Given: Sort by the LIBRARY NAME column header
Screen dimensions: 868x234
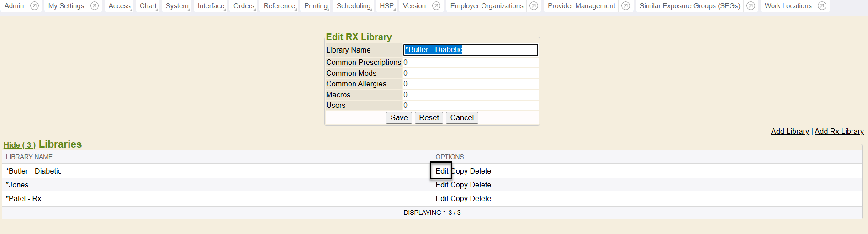Looking at the screenshot, I should coord(29,157).
